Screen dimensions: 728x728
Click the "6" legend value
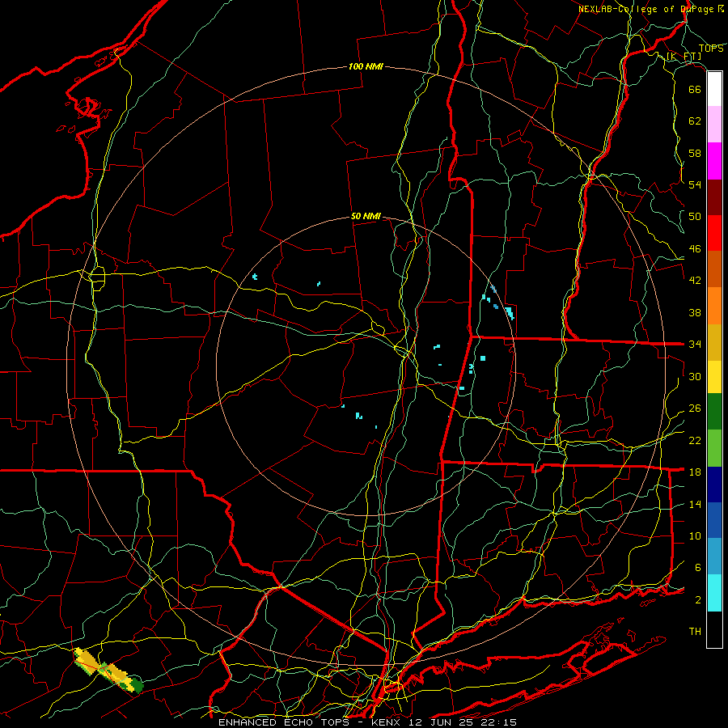tap(698, 568)
